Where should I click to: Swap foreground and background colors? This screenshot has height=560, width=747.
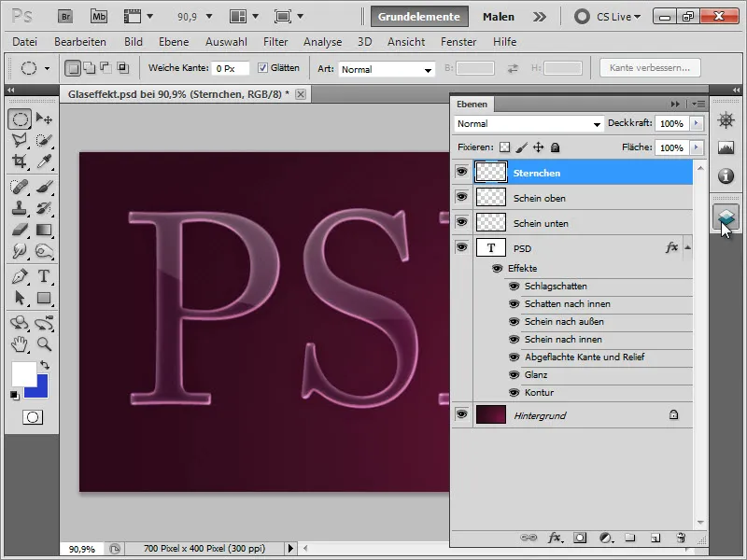(x=45, y=365)
